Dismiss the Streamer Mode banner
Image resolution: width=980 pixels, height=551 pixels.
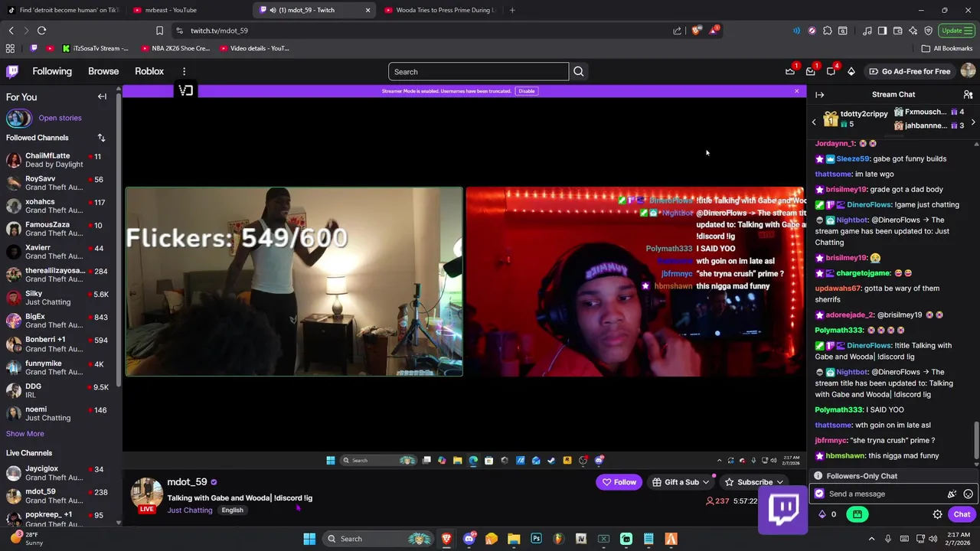point(796,91)
